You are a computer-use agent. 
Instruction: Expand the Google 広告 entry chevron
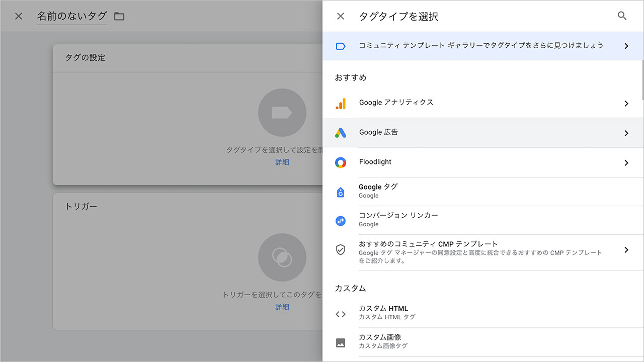click(x=626, y=133)
